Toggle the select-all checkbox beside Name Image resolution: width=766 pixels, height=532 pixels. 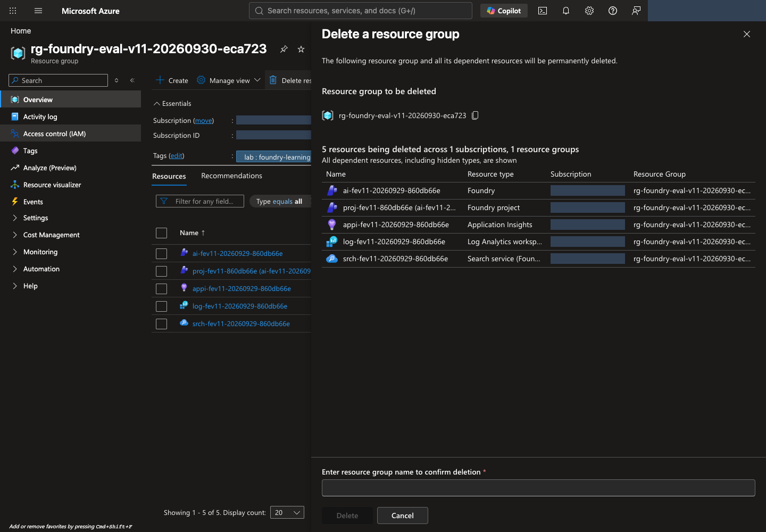pyautogui.click(x=162, y=233)
